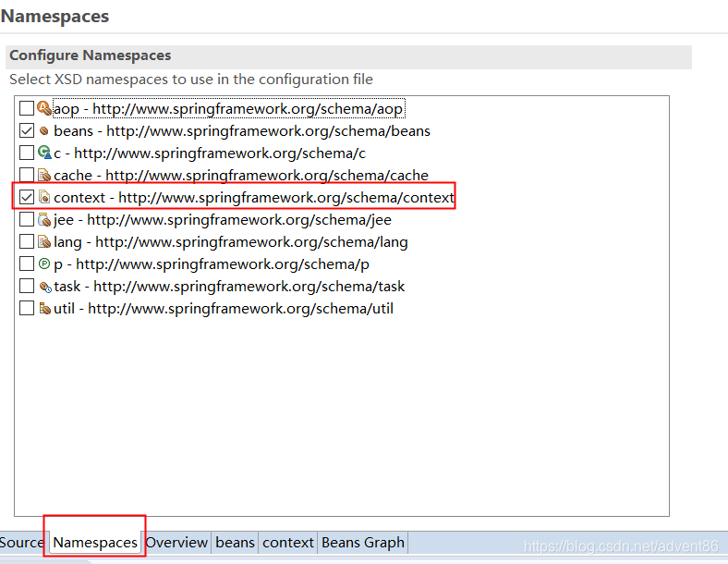This screenshot has width=728, height=564.
Task: Click the util namespace icon
Action: tap(44, 308)
